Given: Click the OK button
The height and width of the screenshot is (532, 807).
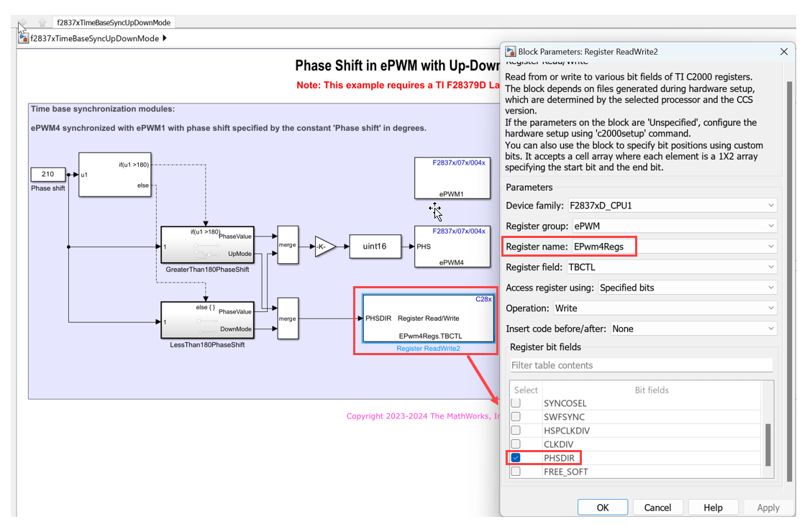Looking at the screenshot, I should pyautogui.click(x=602, y=508).
